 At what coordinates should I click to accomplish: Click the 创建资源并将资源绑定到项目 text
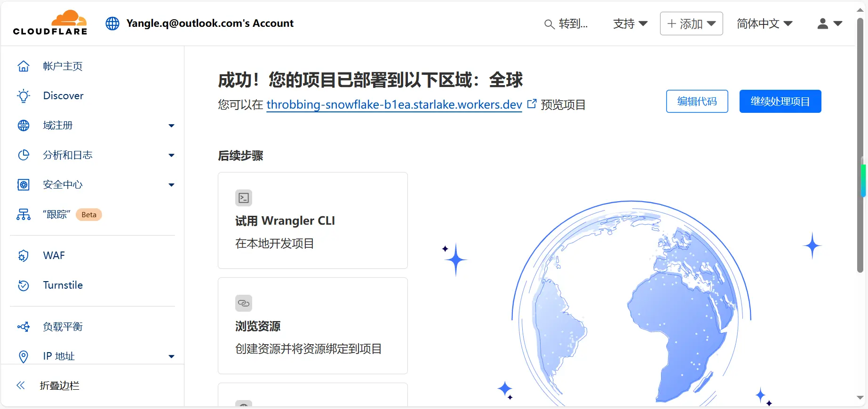[x=309, y=349]
